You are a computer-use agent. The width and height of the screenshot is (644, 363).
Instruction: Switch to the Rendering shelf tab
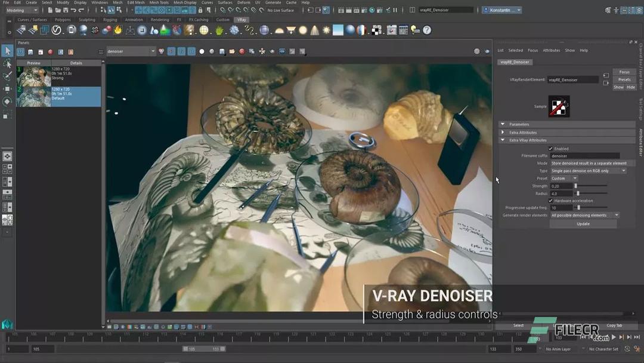pos(160,20)
